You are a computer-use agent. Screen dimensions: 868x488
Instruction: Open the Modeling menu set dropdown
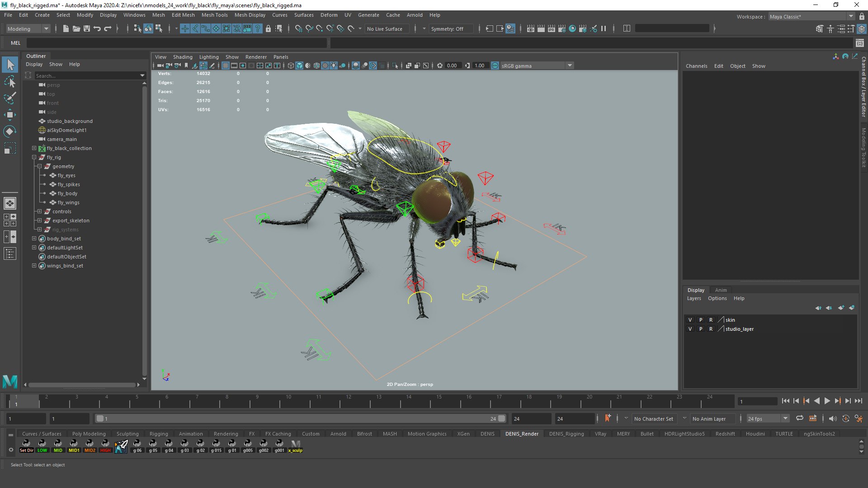[x=28, y=28]
